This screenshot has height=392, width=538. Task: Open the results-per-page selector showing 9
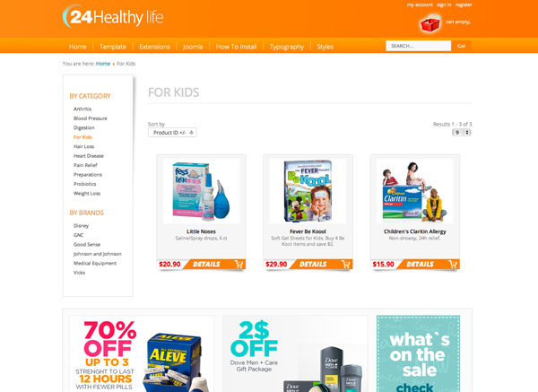tap(462, 133)
